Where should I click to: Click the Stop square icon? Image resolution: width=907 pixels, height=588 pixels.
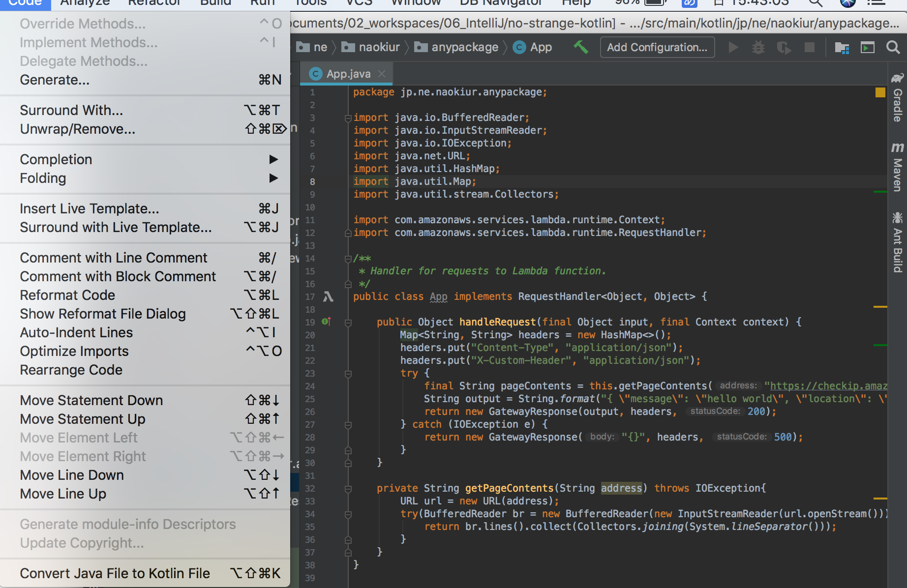click(809, 47)
